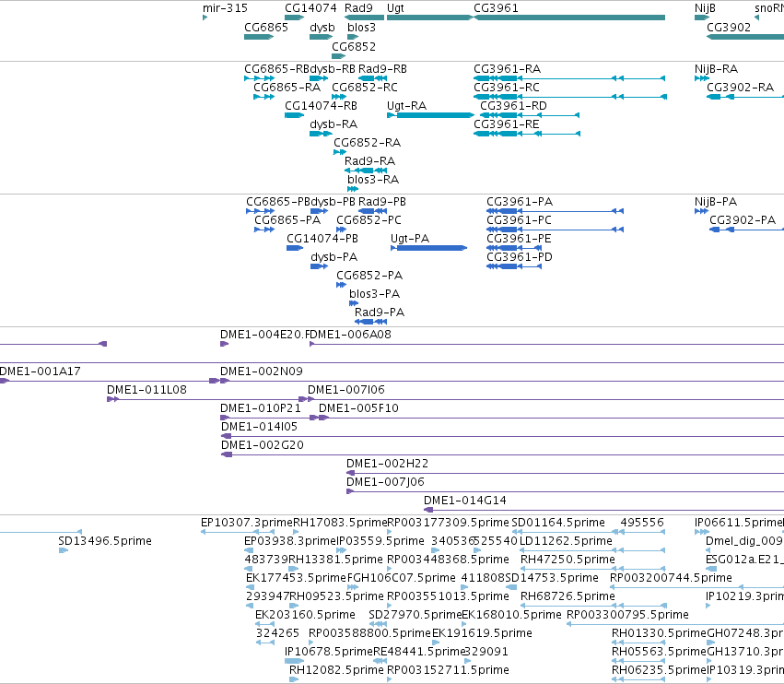Select the Ugt-RA transcript bar
Screen dimensions: 784x684
tap(430, 115)
